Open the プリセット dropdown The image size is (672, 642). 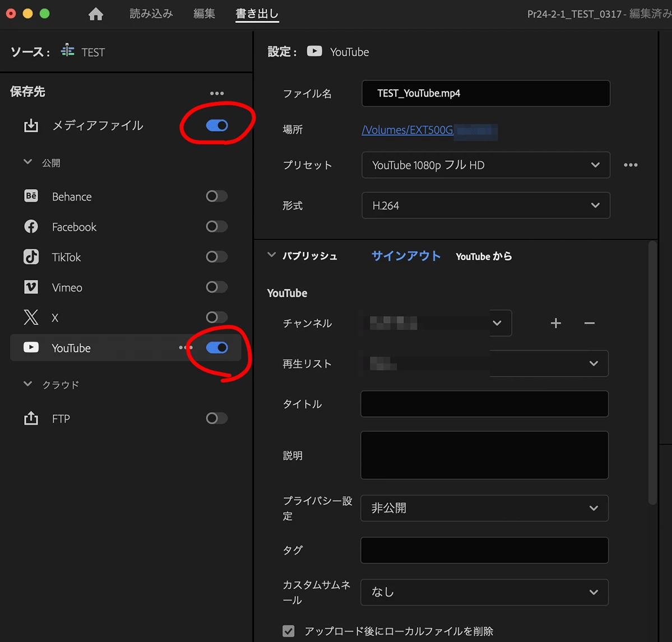(485, 165)
